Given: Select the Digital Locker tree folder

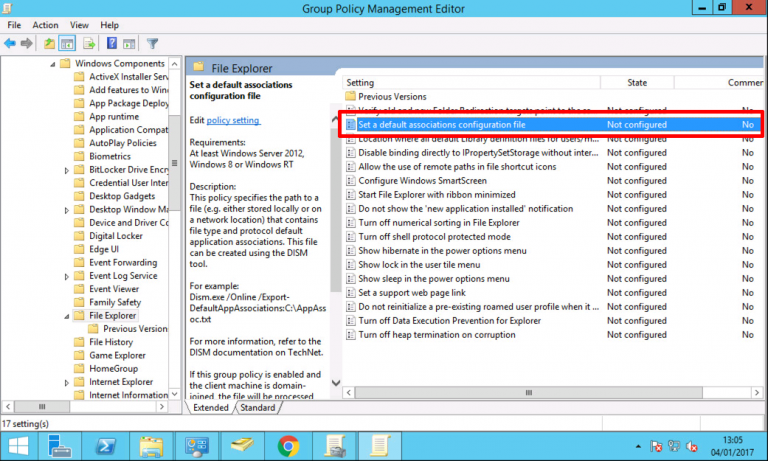Looking at the screenshot, I should [x=108, y=236].
